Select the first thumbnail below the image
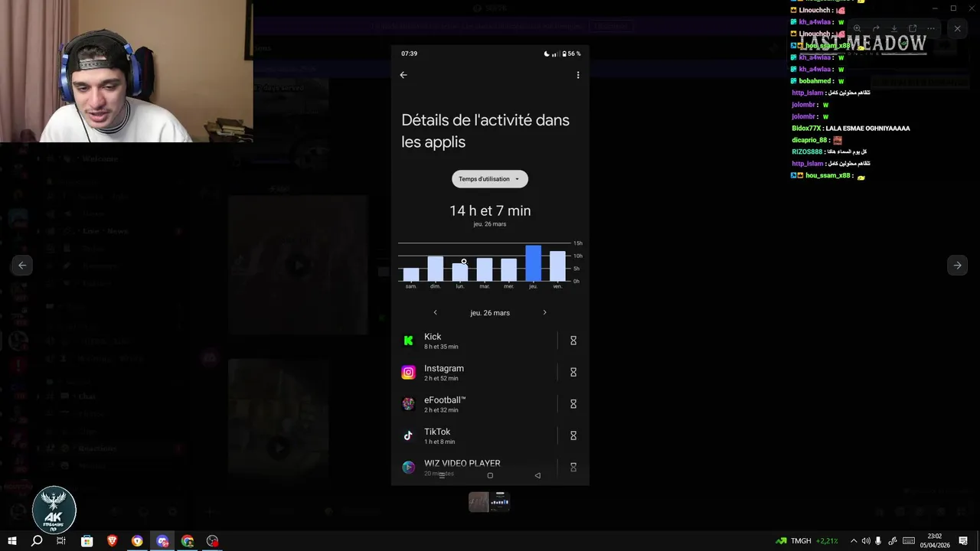This screenshot has height=551, width=980. 479,502
